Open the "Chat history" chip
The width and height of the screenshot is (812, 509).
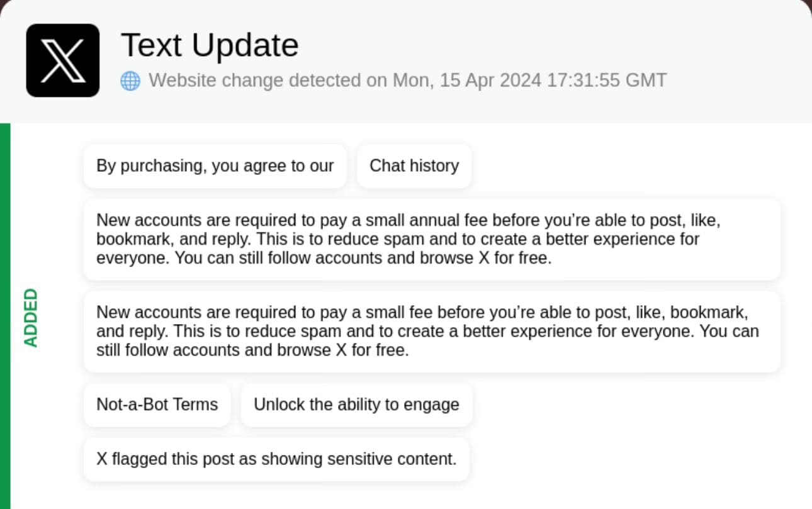pyautogui.click(x=414, y=166)
